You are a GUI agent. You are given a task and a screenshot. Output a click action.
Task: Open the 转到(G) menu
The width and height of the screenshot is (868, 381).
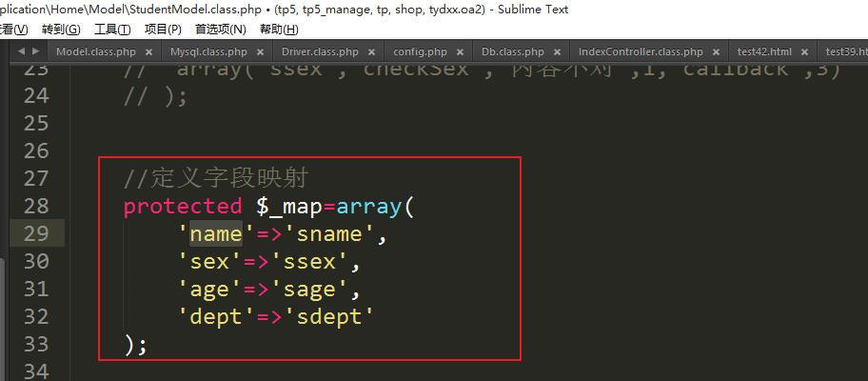pyautogui.click(x=61, y=30)
